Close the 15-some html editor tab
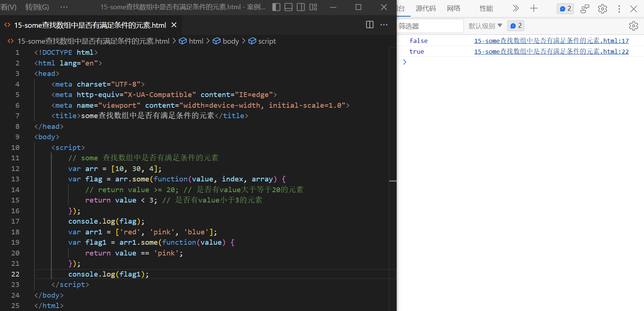 pos(174,25)
